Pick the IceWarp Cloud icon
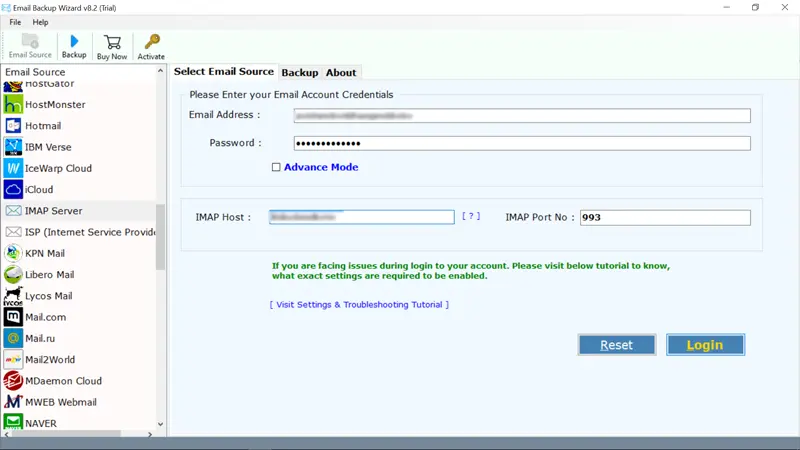 tap(13, 168)
